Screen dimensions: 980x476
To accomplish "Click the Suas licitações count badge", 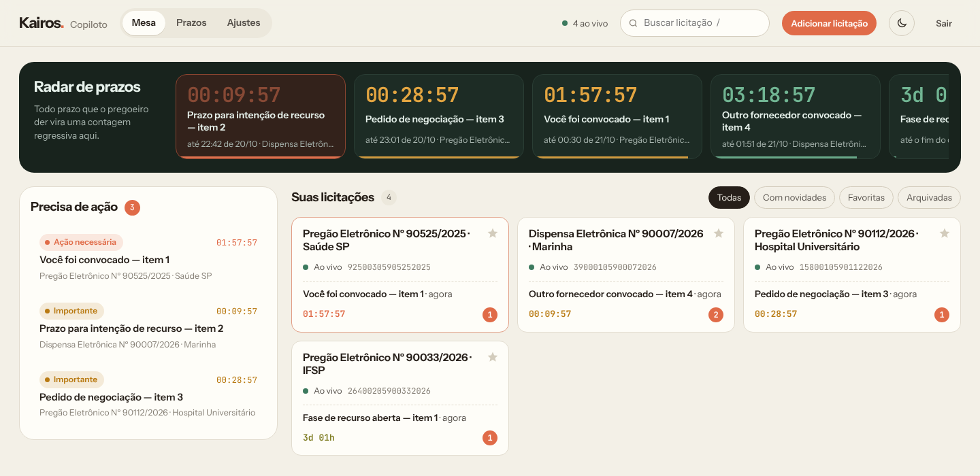I will pyautogui.click(x=389, y=198).
